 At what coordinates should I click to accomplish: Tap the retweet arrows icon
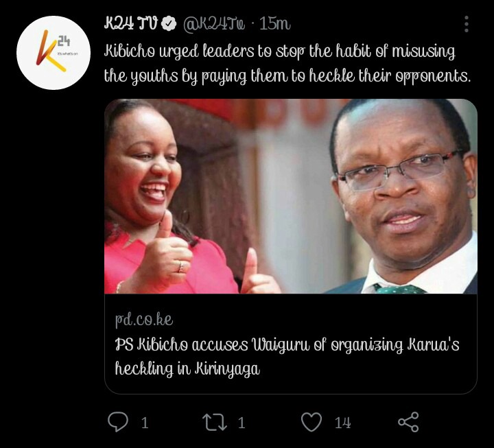coord(215,422)
